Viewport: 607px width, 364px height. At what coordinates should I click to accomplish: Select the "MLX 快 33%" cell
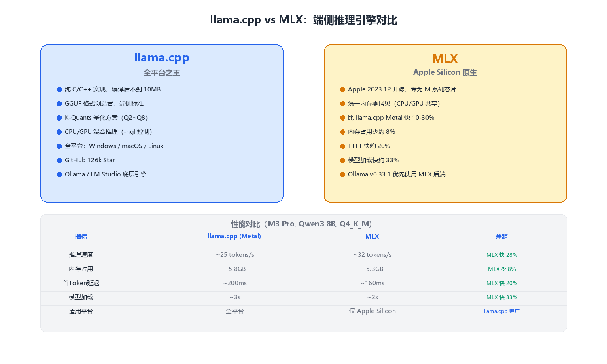[502, 297]
